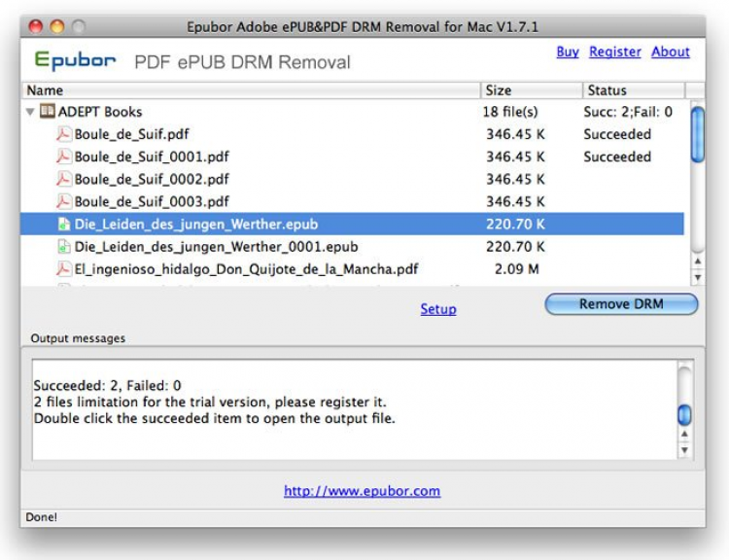This screenshot has width=729, height=560.
Task: Open the Setup link
Action: tap(437, 309)
